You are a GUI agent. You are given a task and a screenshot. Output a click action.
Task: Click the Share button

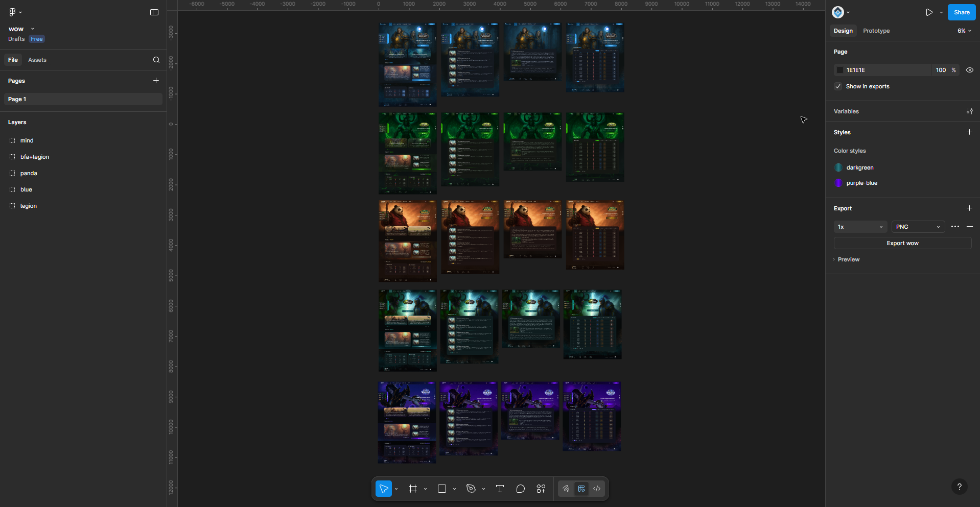point(962,12)
